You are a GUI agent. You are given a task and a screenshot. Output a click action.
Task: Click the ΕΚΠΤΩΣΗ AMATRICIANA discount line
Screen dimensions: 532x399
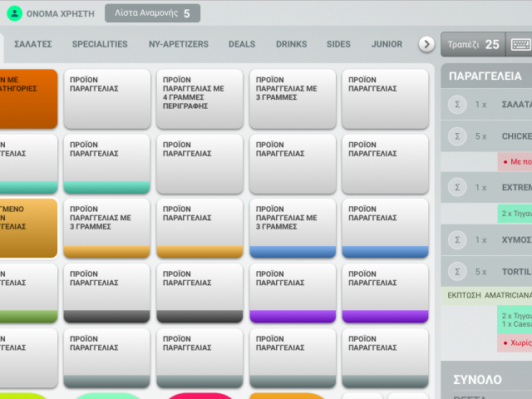[486, 296]
